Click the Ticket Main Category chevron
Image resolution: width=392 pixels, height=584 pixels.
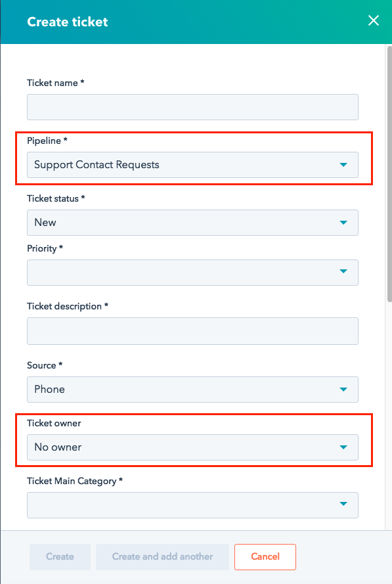click(x=343, y=505)
